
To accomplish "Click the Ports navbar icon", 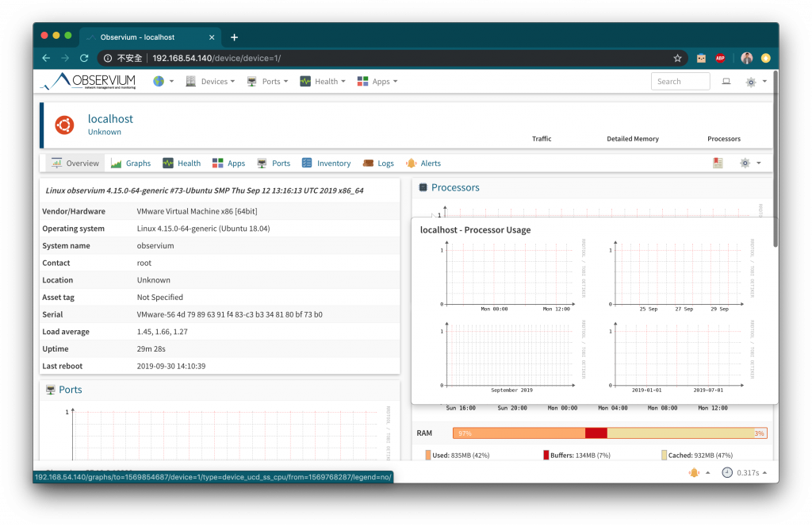I will (251, 82).
